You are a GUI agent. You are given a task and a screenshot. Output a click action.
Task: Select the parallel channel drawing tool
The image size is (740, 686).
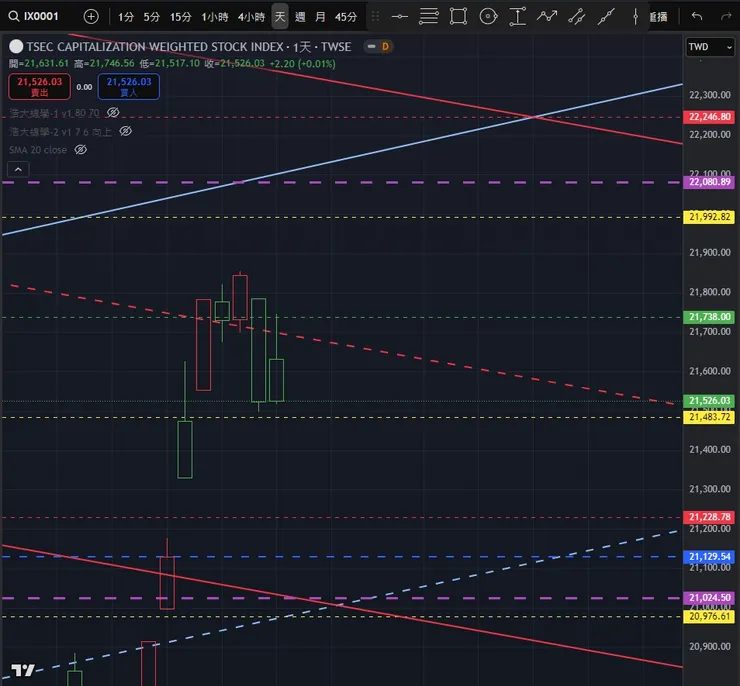click(577, 17)
